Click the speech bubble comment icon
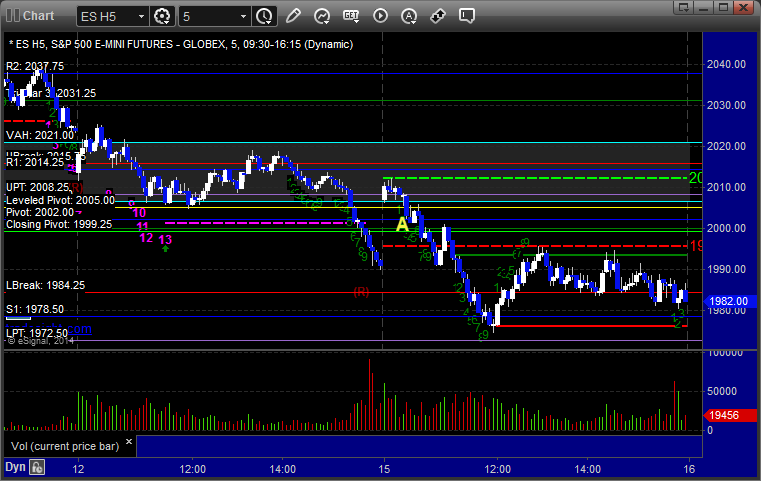 click(x=467, y=16)
